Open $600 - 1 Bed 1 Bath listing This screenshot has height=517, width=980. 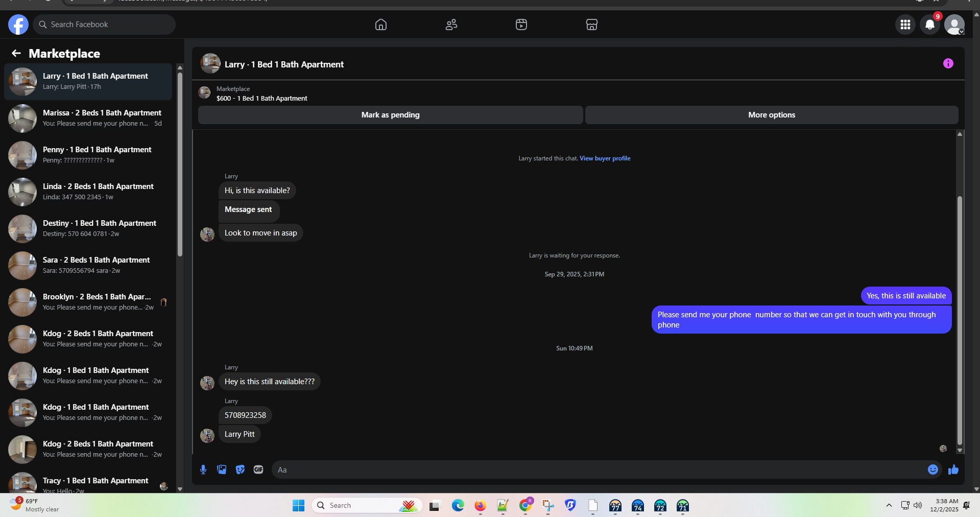point(261,98)
